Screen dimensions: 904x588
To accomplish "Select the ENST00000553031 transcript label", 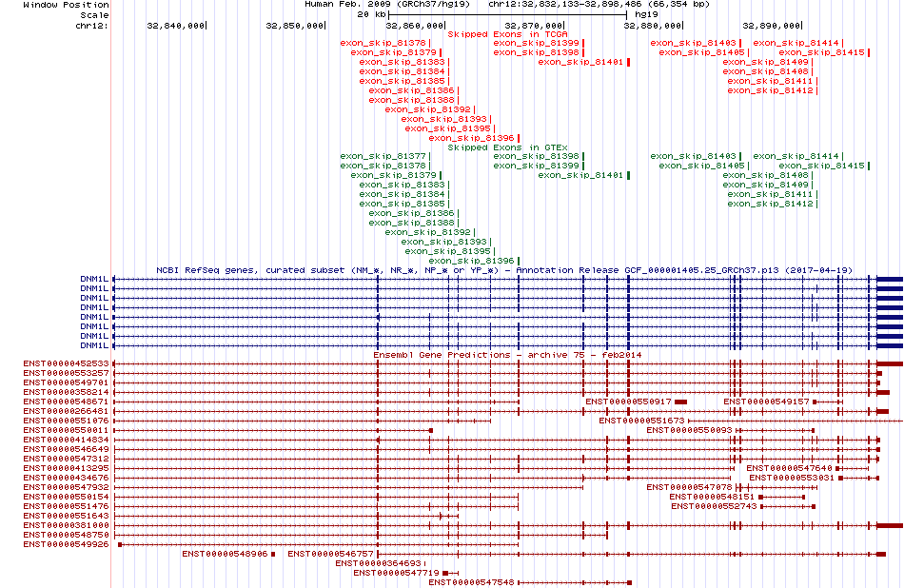I will click(792, 478).
